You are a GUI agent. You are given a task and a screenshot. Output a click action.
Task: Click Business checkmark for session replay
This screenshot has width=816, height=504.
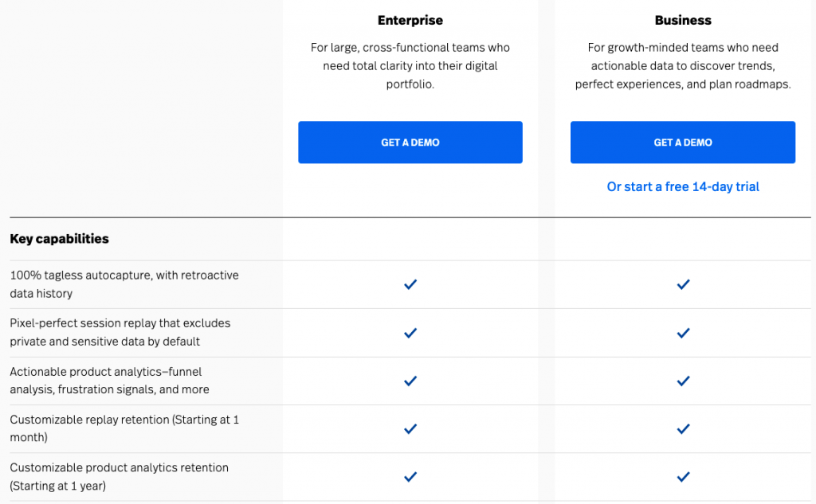pyautogui.click(x=683, y=333)
